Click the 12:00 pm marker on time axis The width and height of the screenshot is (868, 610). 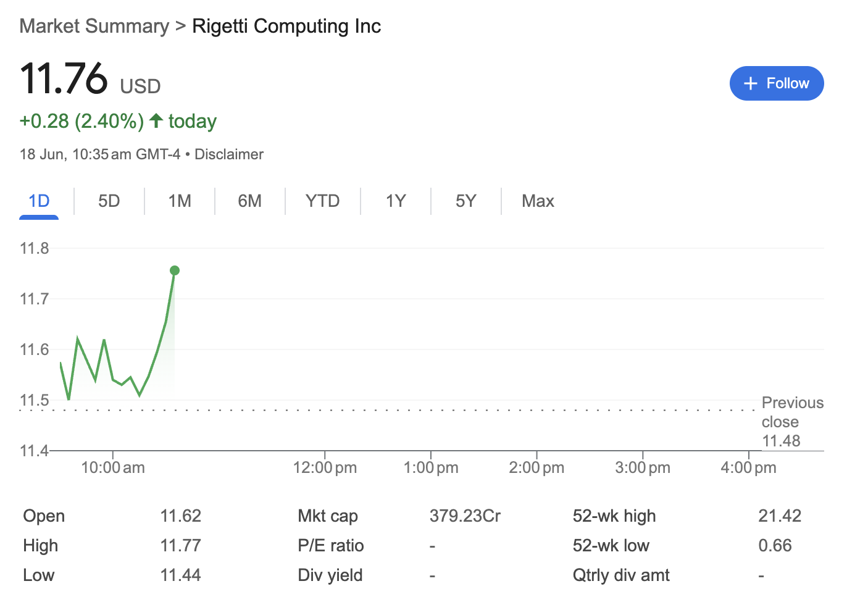[x=325, y=467]
